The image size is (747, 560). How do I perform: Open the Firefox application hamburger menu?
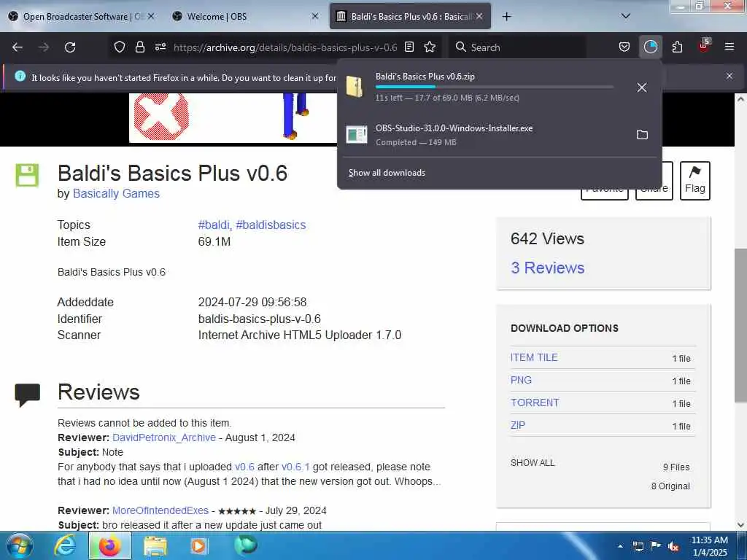point(729,47)
